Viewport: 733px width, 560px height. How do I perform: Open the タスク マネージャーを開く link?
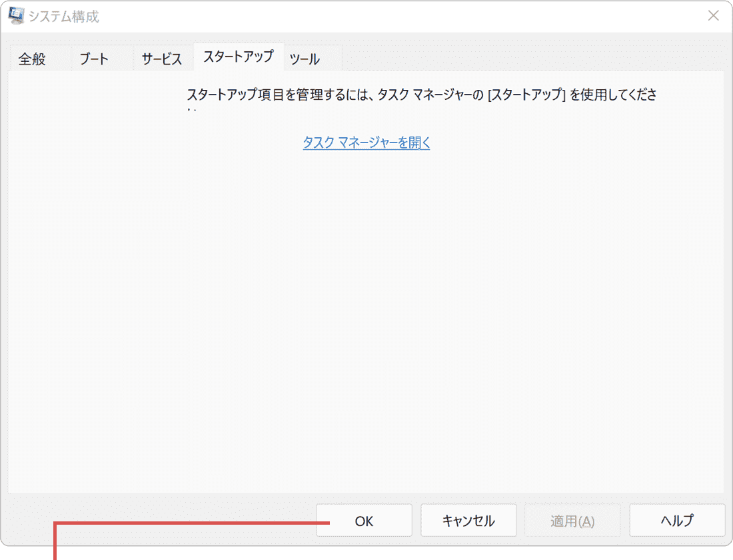pyautogui.click(x=366, y=142)
